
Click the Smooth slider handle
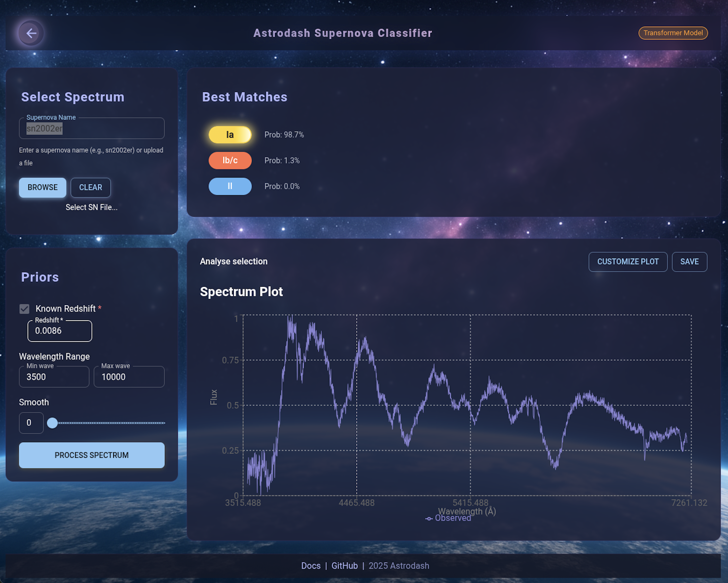pos(52,423)
